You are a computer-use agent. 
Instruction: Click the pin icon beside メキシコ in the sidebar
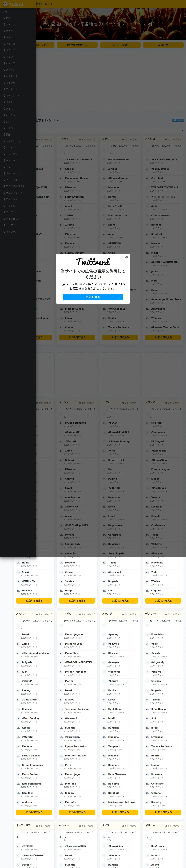[4, 37]
